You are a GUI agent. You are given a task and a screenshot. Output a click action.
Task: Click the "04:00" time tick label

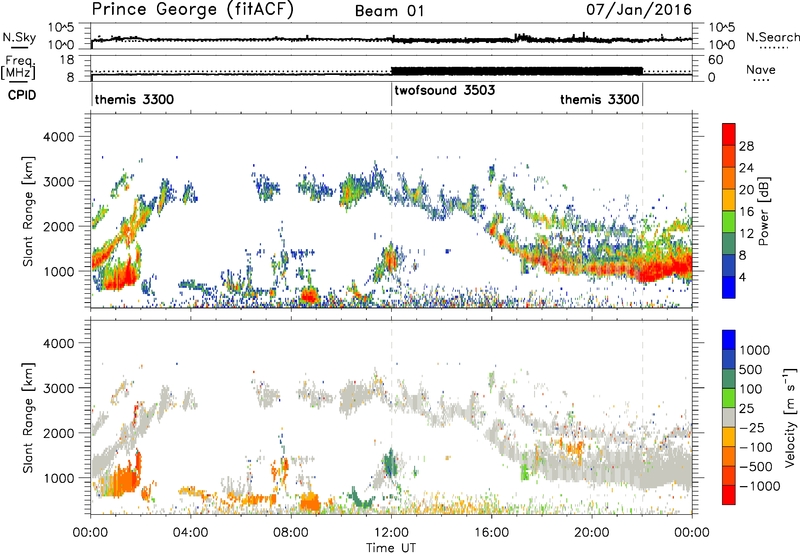coord(190,533)
